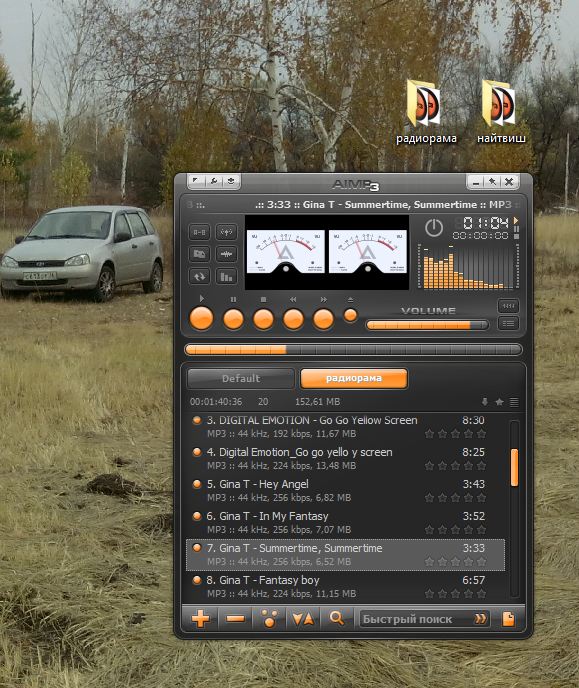Open the playlist menu icon above list
Viewport: 579px width, 688px height.
point(514,402)
